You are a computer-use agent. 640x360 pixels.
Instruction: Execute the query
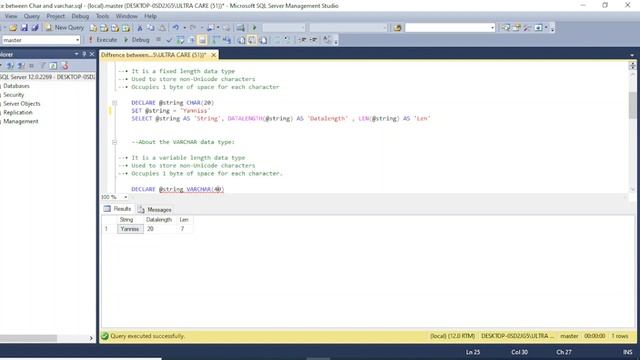click(103, 40)
